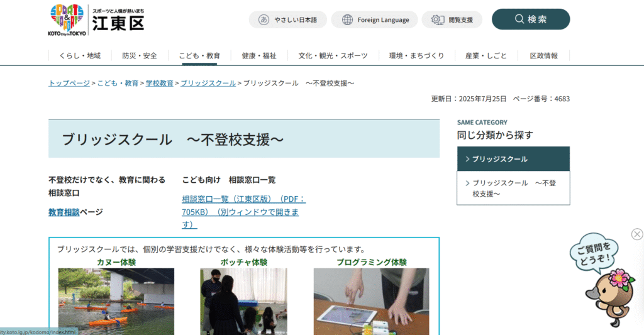Open the やさしい日本語 easy Japanese option
The height and width of the screenshot is (335, 644).
coord(287,19)
